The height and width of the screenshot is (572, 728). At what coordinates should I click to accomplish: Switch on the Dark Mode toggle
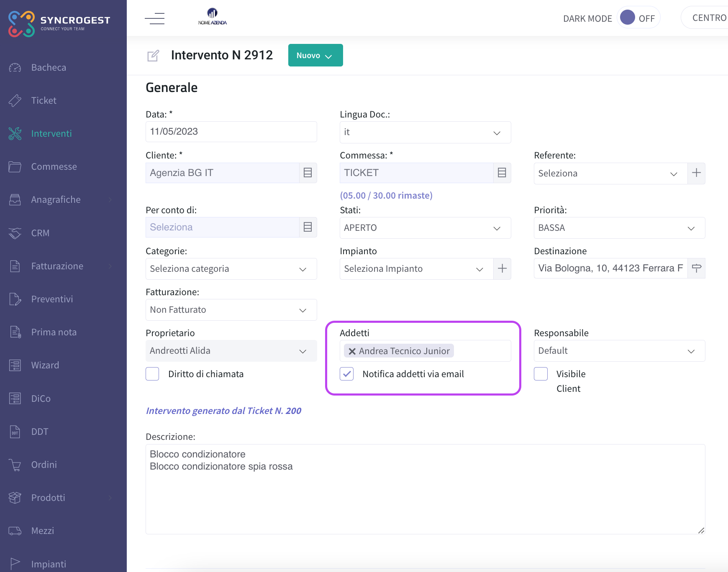(638, 18)
